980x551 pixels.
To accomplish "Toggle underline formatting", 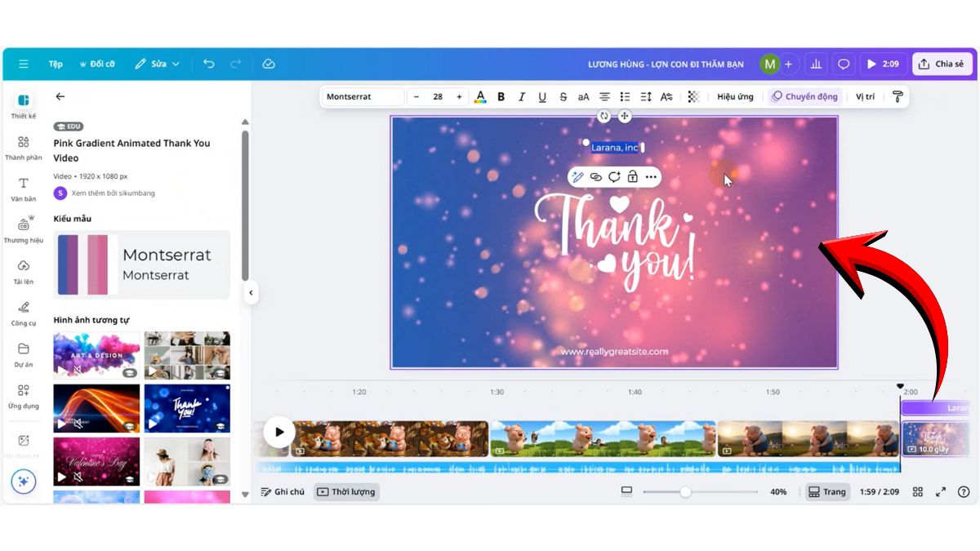I will [542, 96].
